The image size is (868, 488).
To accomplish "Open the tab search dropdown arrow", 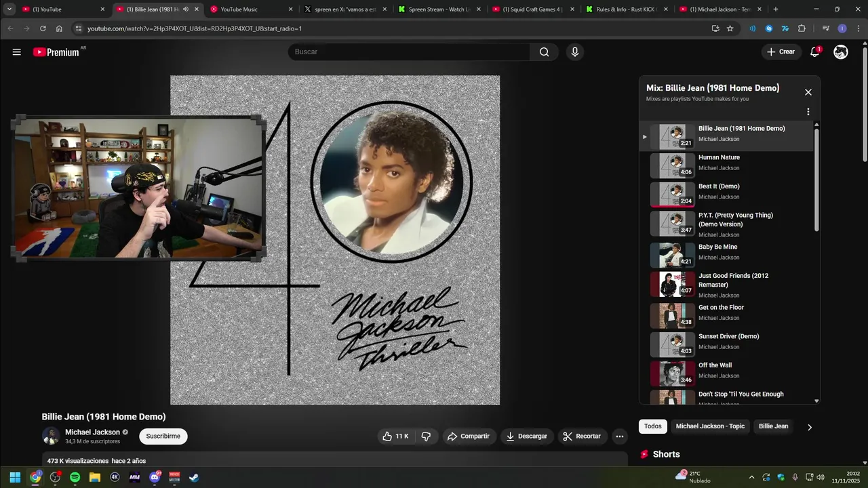I will [x=9, y=9].
